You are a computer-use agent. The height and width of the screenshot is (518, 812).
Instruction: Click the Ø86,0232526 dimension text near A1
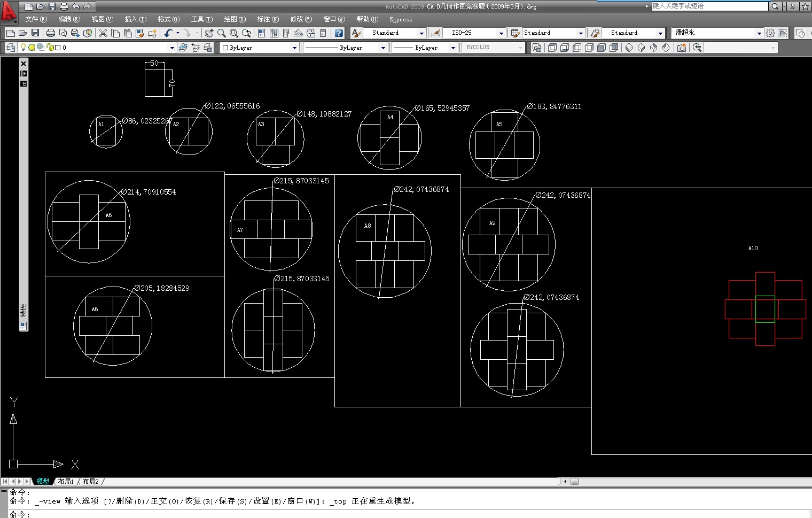[147, 121]
